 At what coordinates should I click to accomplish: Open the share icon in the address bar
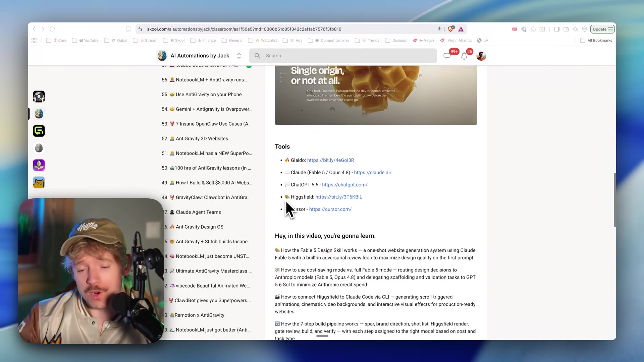[x=439, y=29]
